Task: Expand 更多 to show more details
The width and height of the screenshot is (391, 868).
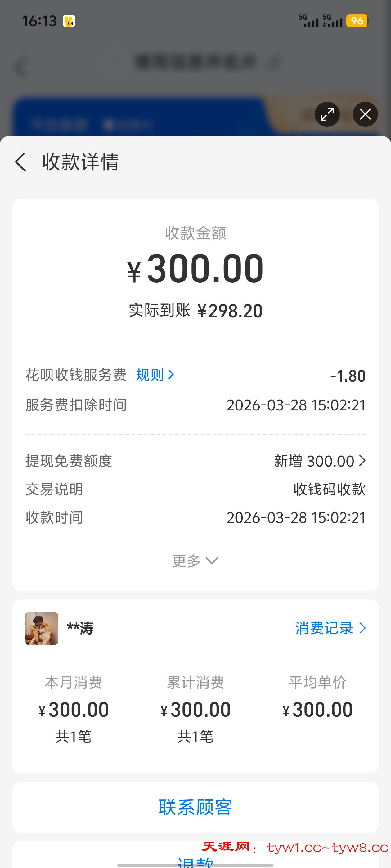Action: coord(195,561)
